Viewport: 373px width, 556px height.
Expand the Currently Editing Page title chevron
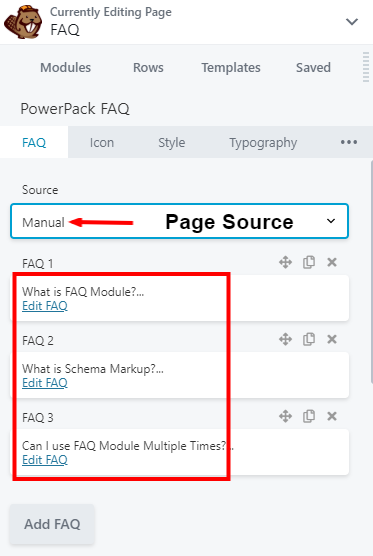[352, 22]
